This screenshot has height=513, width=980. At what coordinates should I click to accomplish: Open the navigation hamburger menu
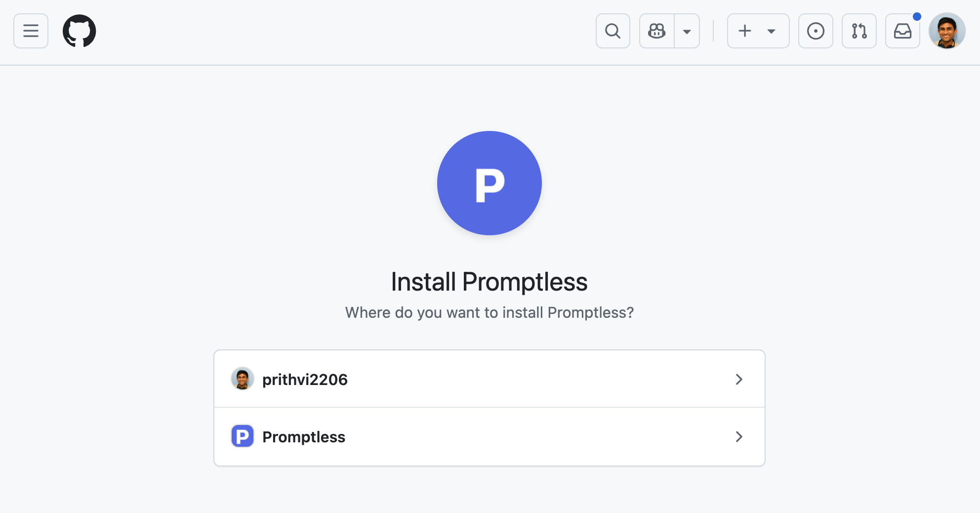tap(31, 31)
